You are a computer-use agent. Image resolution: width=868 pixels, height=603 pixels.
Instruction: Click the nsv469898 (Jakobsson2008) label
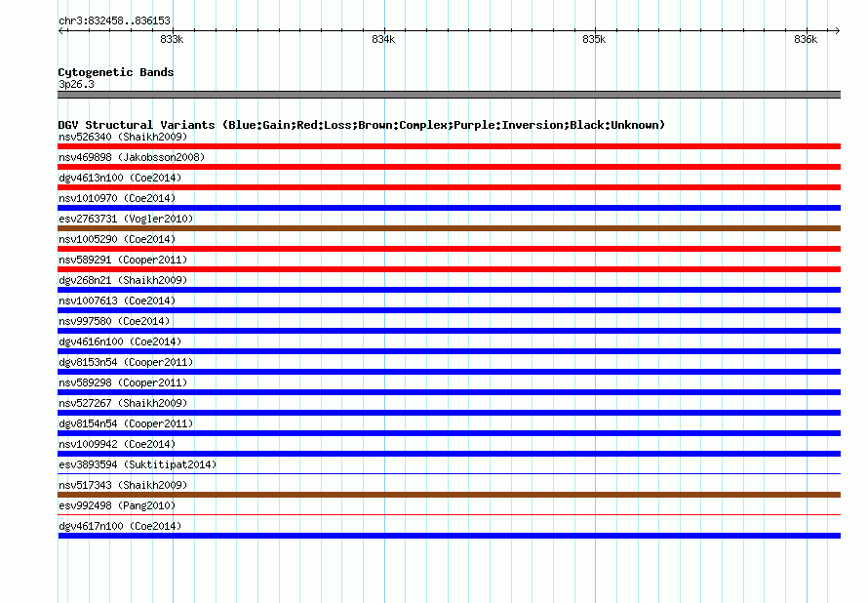point(132,157)
